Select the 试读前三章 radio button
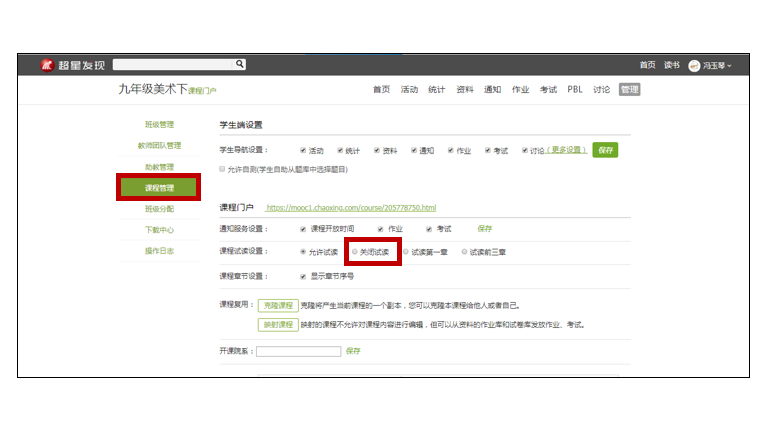This screenshot has height=432, width=768. (464, 252)
